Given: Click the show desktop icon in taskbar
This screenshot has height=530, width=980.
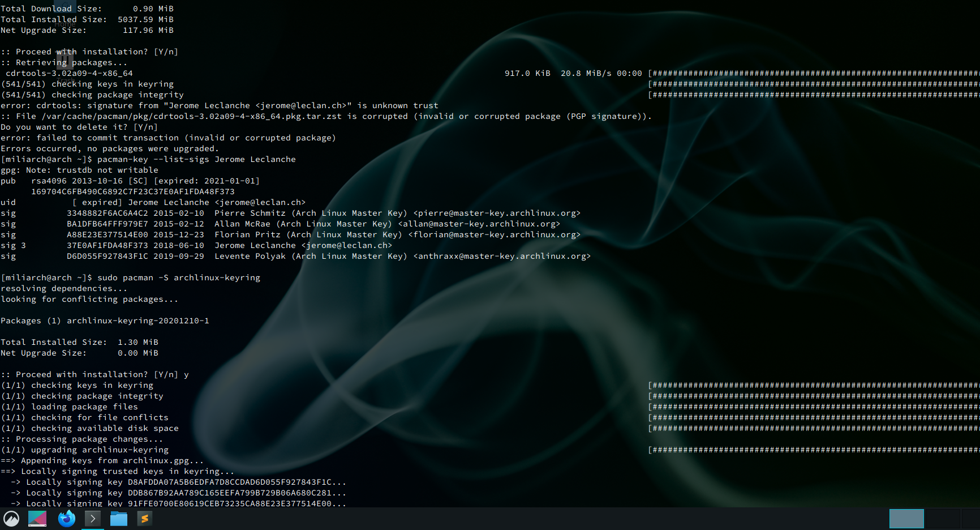Looking at the screenshot, I should click(x=37, y=519).
